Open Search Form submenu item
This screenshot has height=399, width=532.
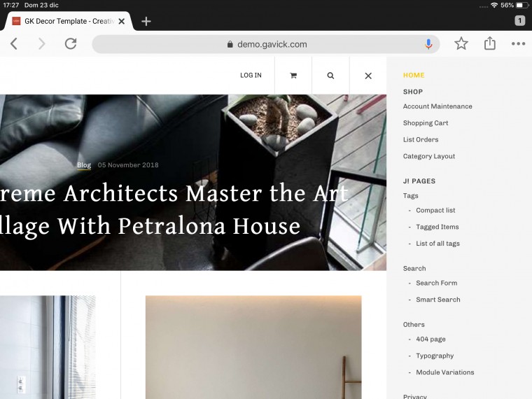tap(436, 283)
